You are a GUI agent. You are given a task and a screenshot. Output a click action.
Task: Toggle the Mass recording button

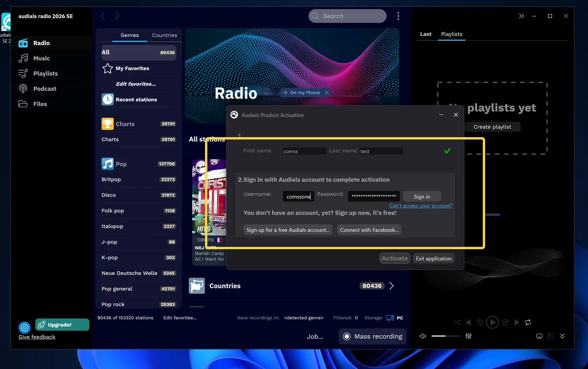pyautogui.click(x=372, y=336)
